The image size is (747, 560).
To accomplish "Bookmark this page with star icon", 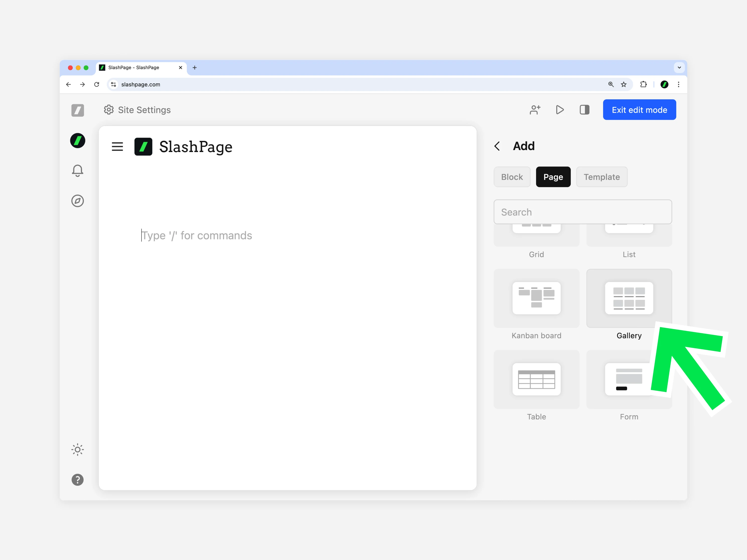I will [x=624, y=84].
